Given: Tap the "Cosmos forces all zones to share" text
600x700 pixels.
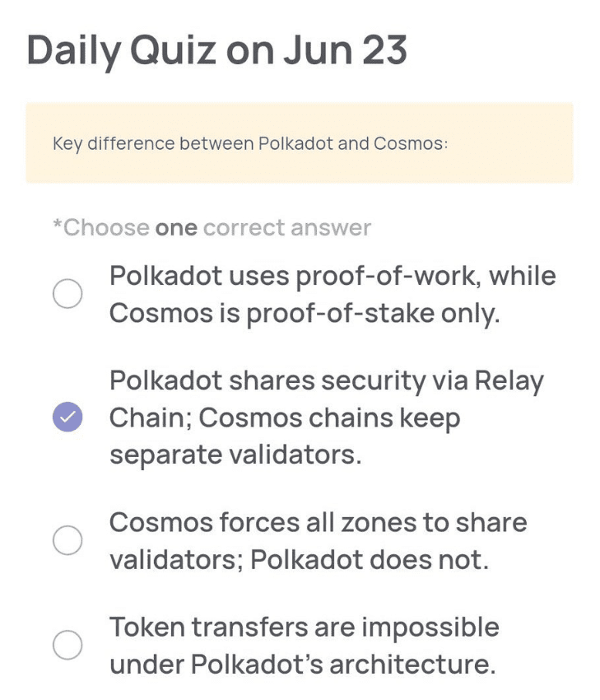Looking at the screenshot, I should pyautogui.click(x=318, y=522).
